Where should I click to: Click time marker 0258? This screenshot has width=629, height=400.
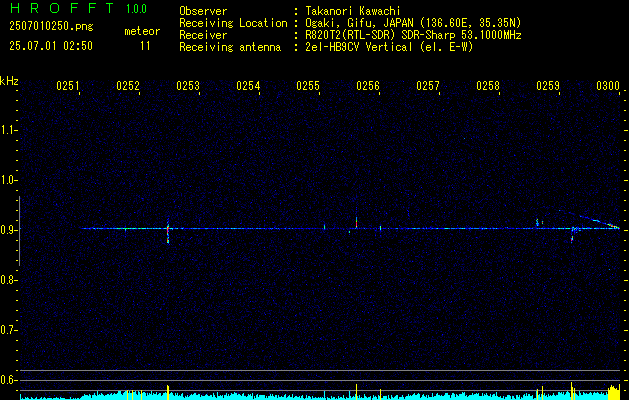(488, 86)
